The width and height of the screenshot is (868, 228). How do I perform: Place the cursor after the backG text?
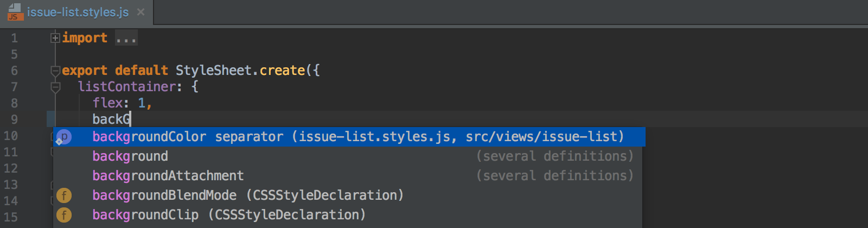[x=131, y=119]
